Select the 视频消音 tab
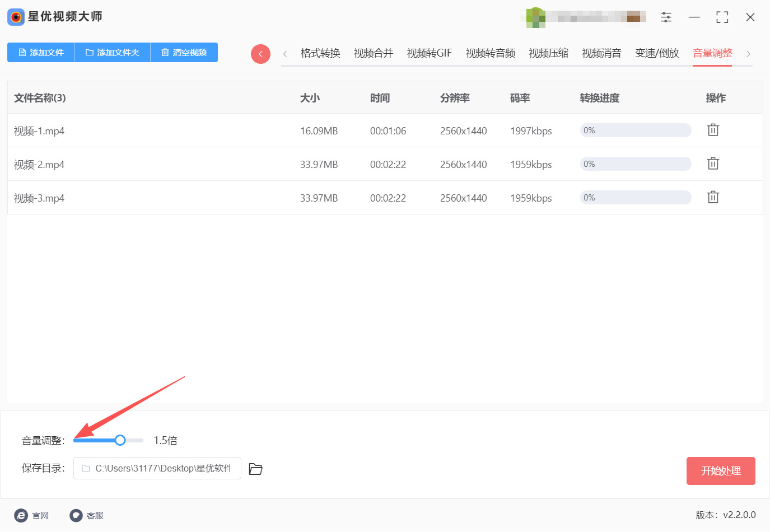 pyautogui.click(x=602, y=53)
